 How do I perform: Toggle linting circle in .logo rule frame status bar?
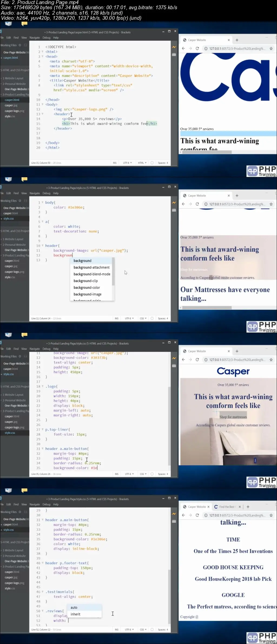point(152,474)
